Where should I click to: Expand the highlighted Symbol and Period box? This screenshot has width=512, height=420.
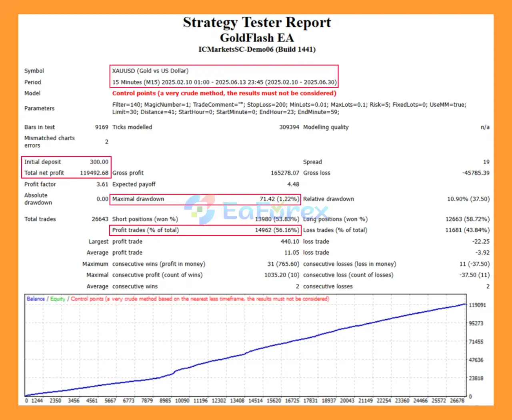224,76
